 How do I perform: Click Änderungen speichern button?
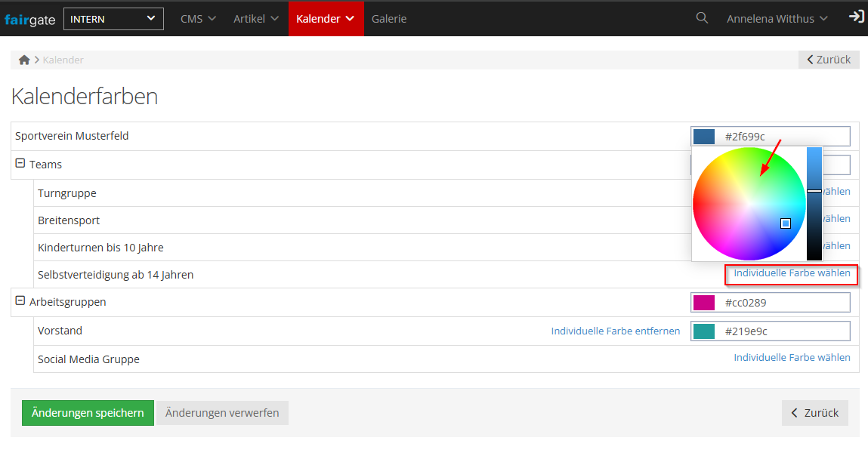[x=88, y=413]
